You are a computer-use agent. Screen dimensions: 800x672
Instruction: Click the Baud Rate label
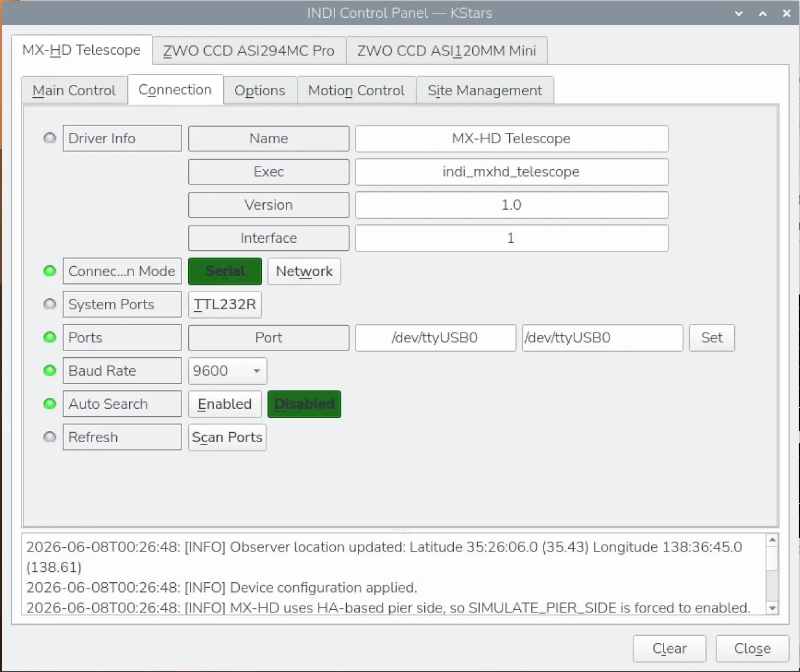pos(122,371)
